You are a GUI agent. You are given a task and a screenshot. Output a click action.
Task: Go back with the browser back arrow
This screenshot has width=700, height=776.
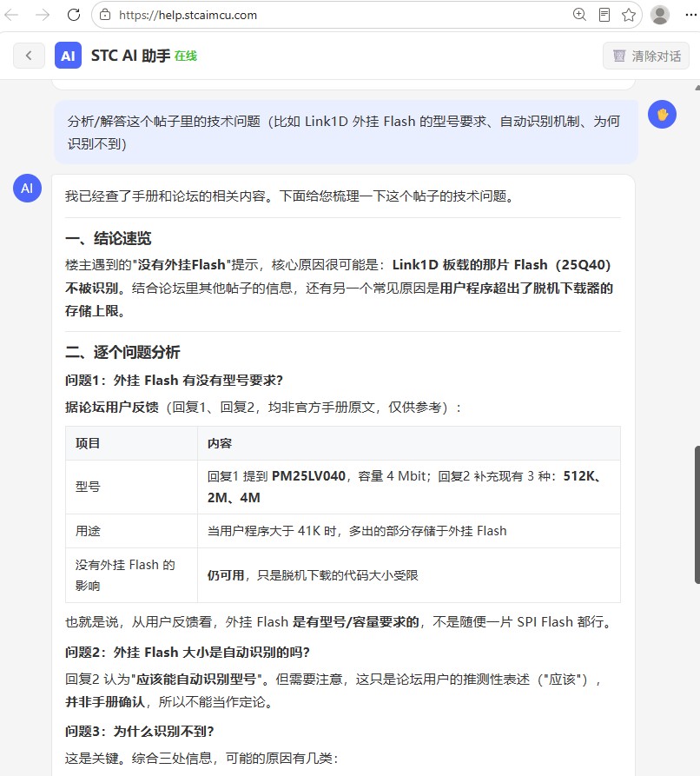pos(11,15)
